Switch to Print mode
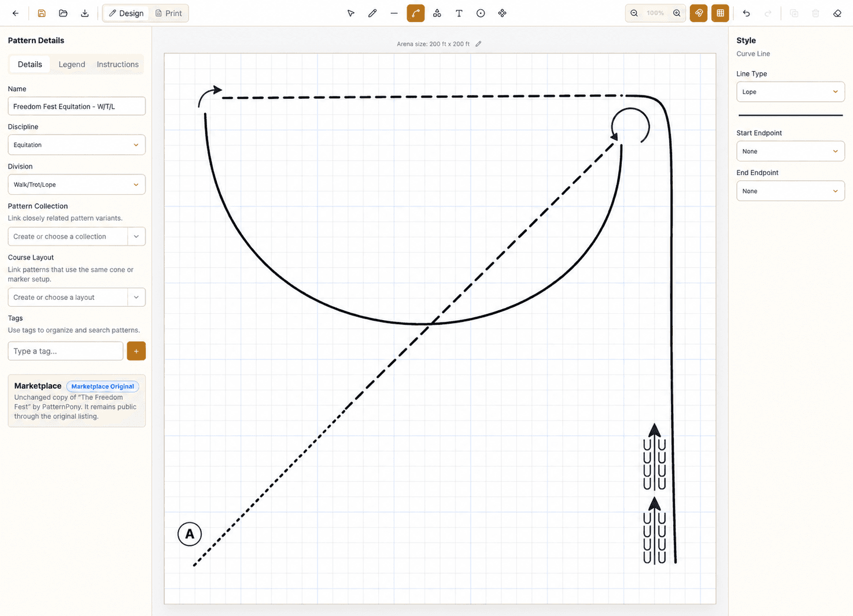 click(x=169, y=13)
